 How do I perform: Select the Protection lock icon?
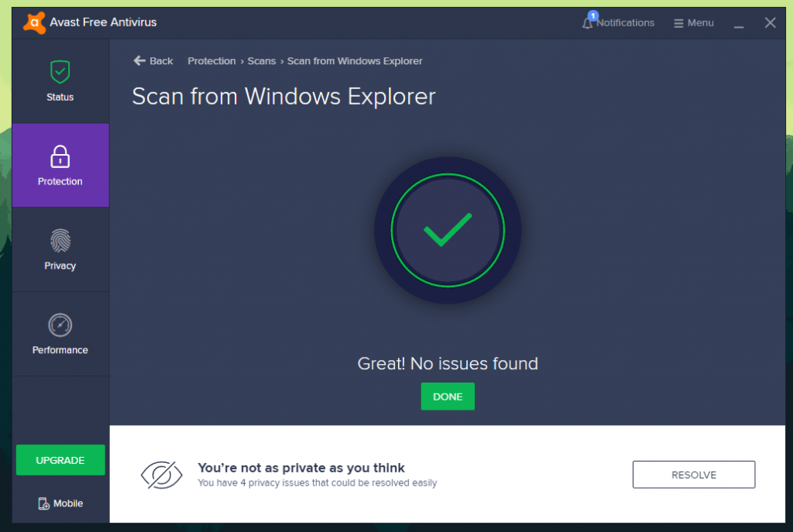click(60, 156)
